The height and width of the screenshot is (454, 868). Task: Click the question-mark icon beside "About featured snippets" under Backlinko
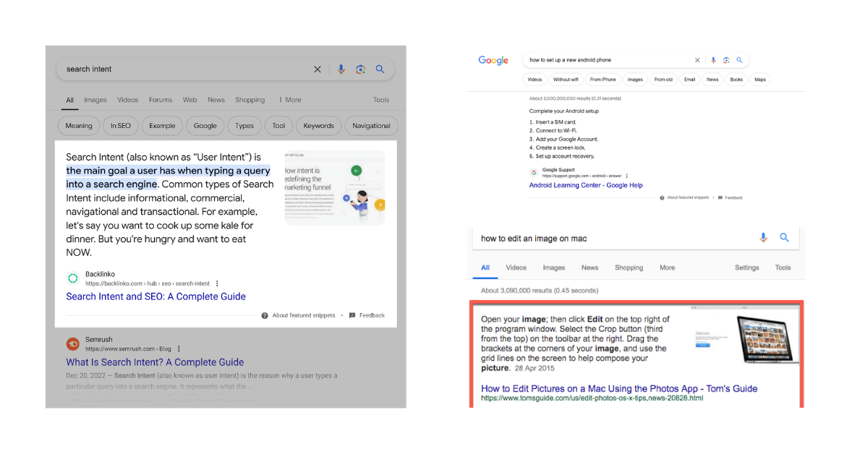click(x=265, y=315)
